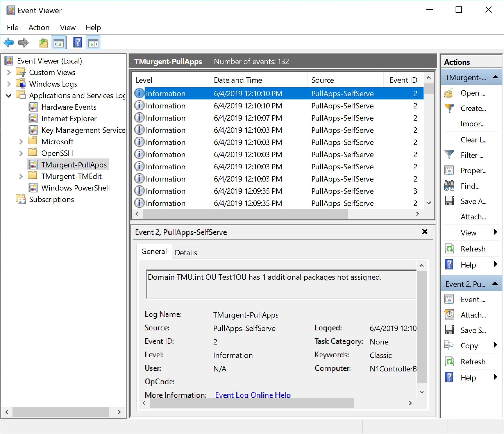The image size is (504, 434).
Task: Click Import Custom View action
Action: click(x=472, y=124)
